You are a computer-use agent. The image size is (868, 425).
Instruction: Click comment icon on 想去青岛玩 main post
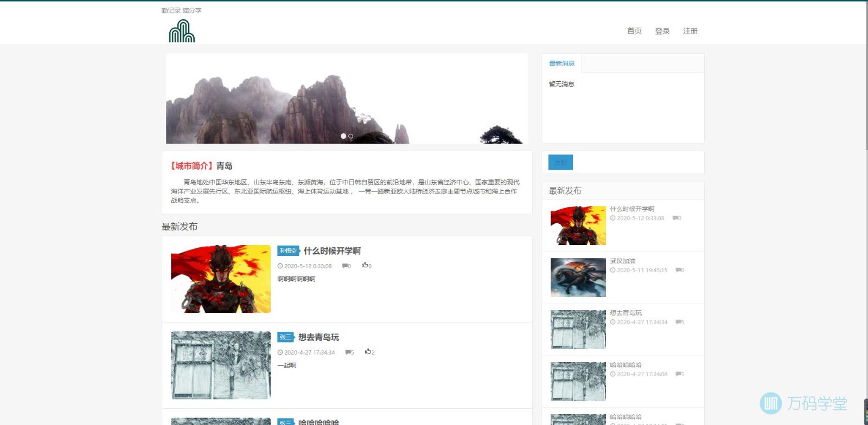(348, 352)
